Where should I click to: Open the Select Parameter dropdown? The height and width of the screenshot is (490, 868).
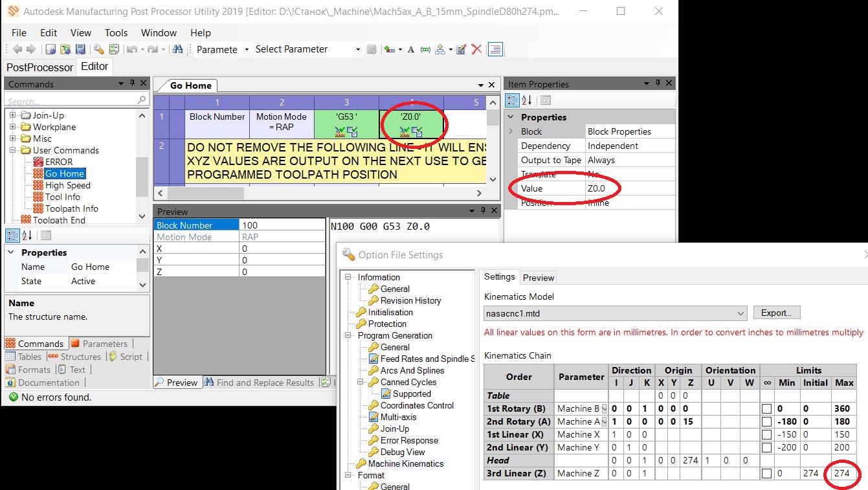359,49
